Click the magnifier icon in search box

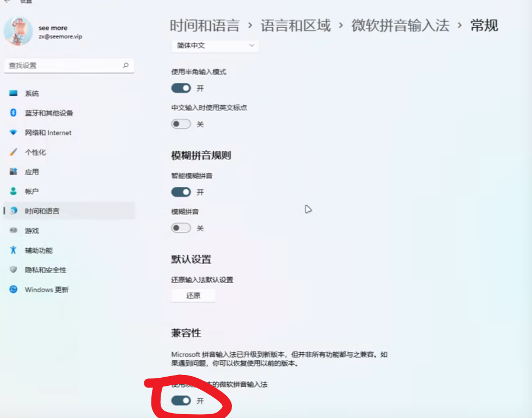[x=126, y=65]
